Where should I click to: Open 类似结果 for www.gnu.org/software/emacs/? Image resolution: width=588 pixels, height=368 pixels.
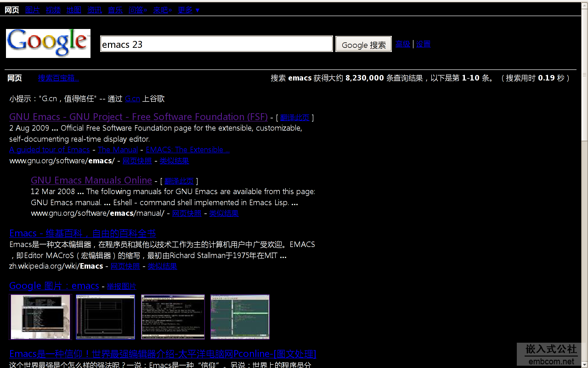[x=174, y=161]
